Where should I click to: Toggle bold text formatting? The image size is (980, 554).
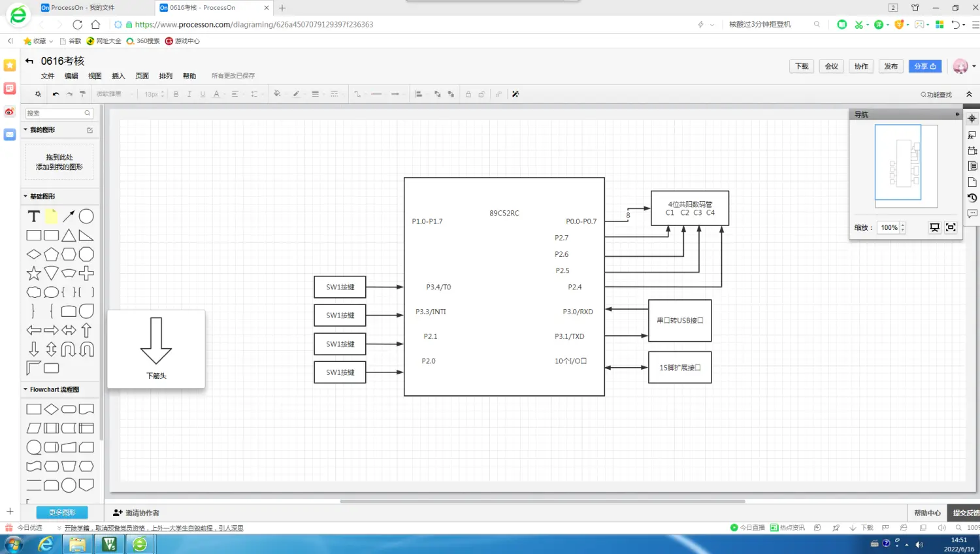click(x=176, y=94)
